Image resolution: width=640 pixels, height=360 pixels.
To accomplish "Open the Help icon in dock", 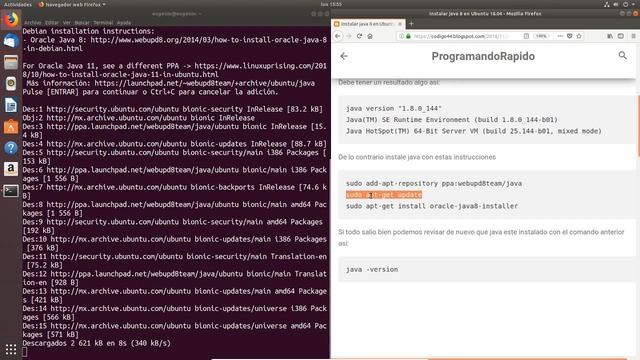I will click(x=11, y=148).
